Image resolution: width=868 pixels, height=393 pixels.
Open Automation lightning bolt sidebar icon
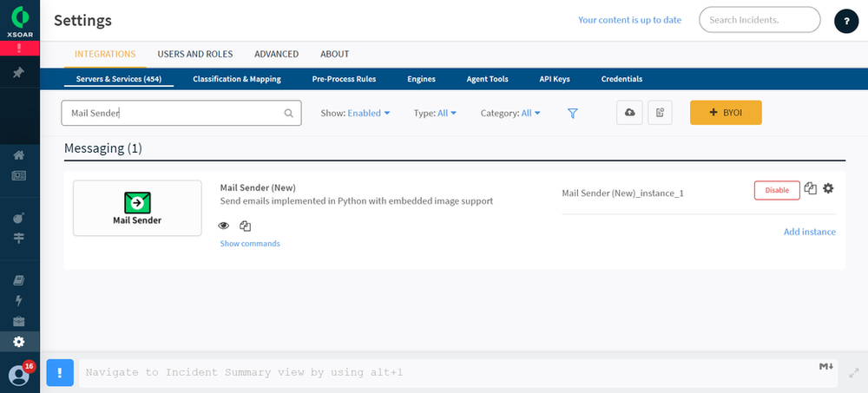point(19,300)
